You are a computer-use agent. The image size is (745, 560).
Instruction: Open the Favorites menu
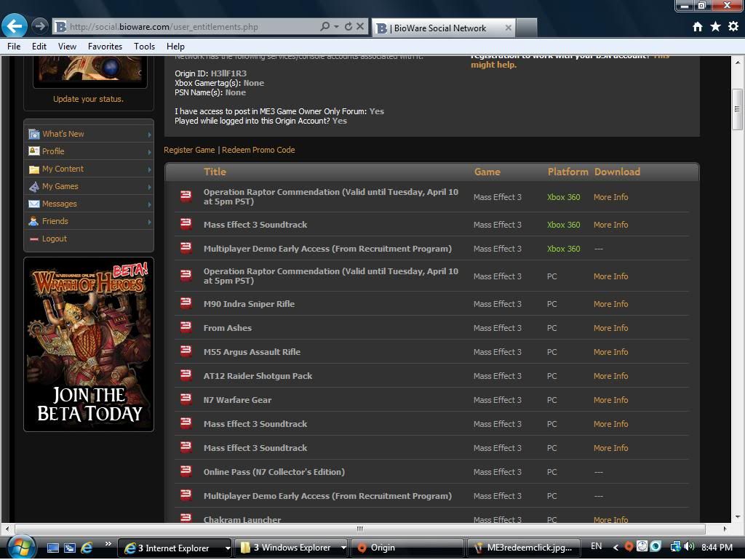pos(105,46)
